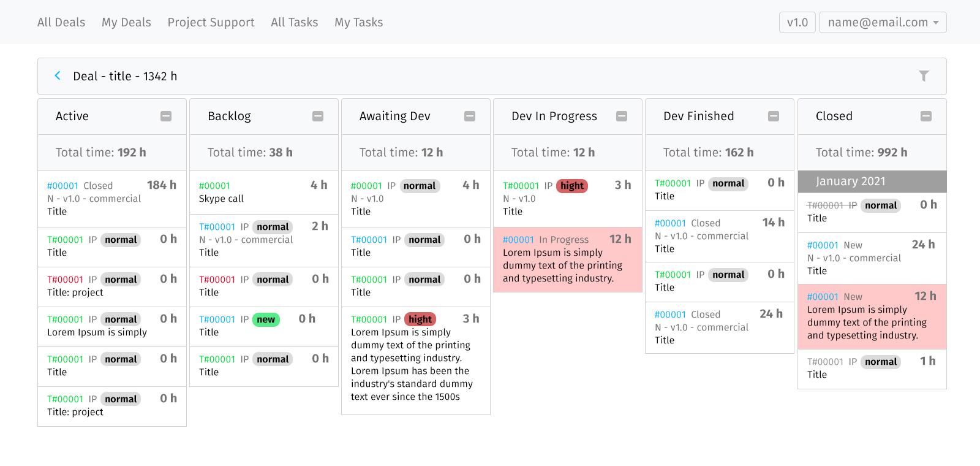Image resolution: width=980 pixels, height=466 pixels.
Task: Click the v1.0 version button
Action: [797, 23]
